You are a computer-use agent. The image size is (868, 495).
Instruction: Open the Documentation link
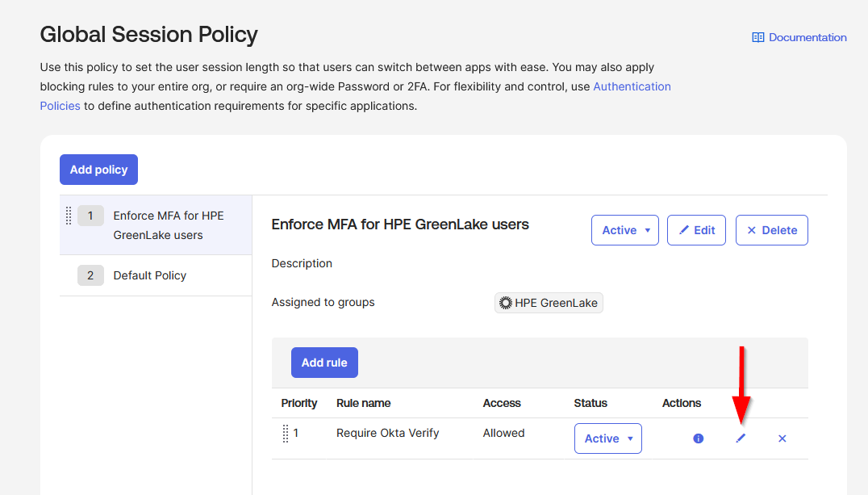point(807,37)
